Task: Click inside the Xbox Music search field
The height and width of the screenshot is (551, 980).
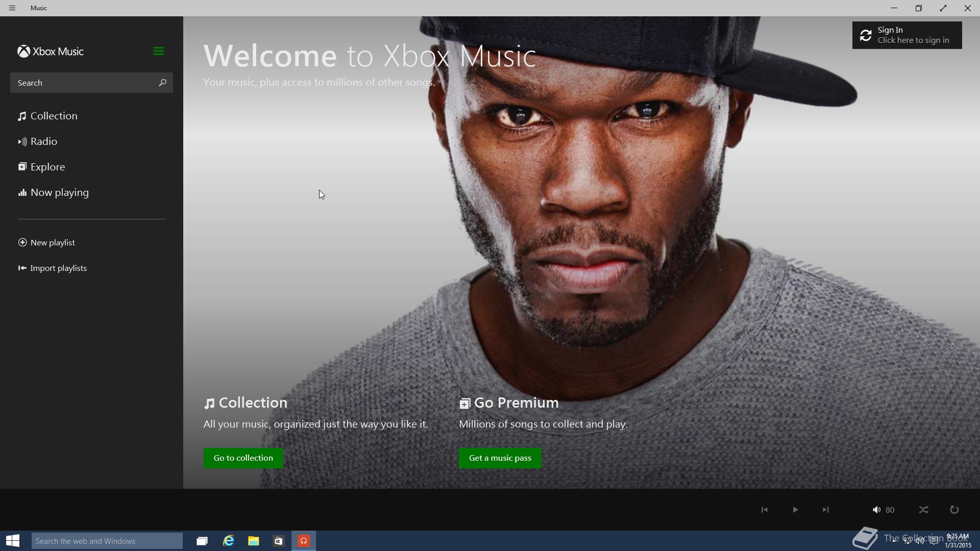Action: click(x=82, y=83)
